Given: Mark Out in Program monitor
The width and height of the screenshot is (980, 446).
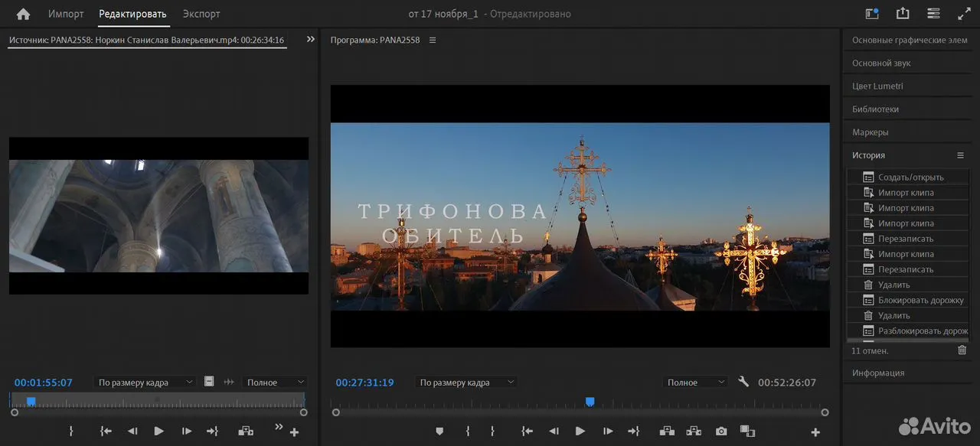Looking at the screenshot, I should [x=492, y=431].
